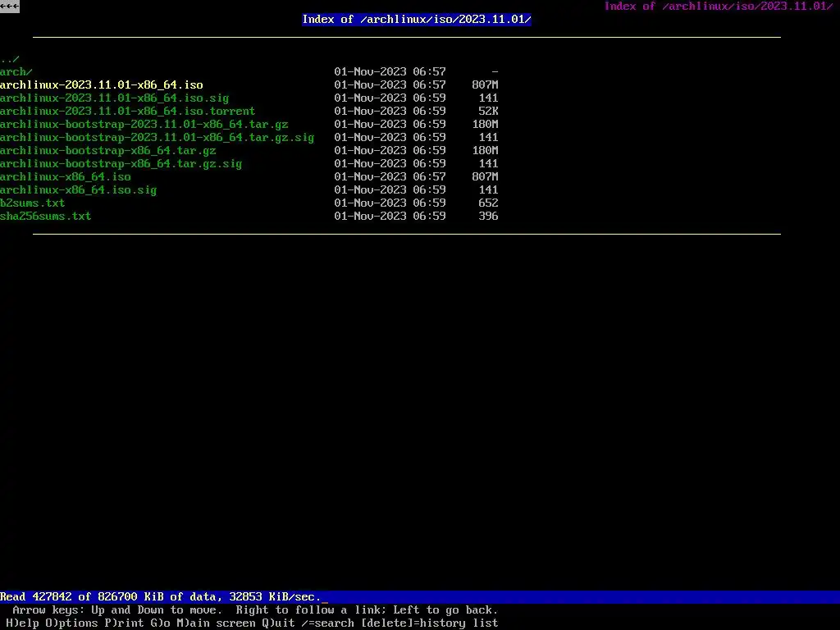
Task: Open archlinux-bootstrap-2023.11.01-x86_64.tar.gz link
Action: click(144, 125)
